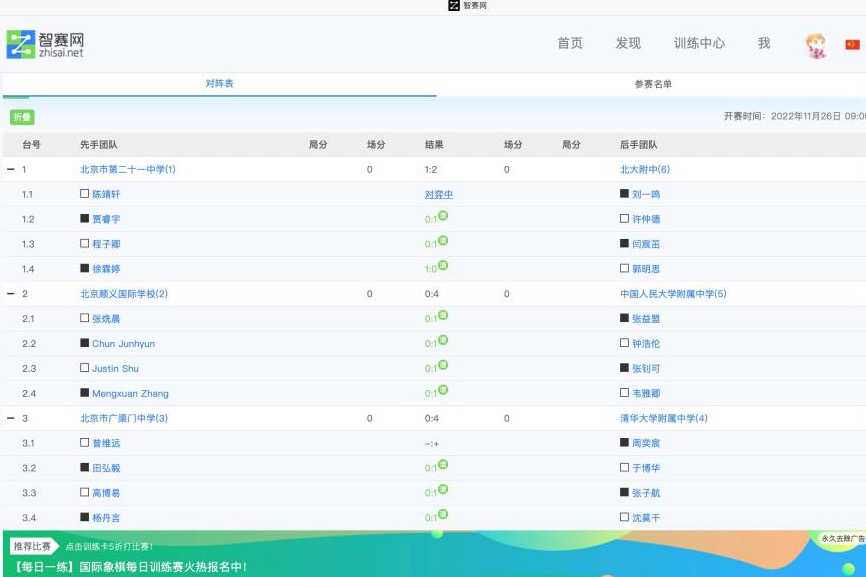The image size is (866, 577).
Task: Collapse table 2 match rows
Action: (x=11, y=294)
